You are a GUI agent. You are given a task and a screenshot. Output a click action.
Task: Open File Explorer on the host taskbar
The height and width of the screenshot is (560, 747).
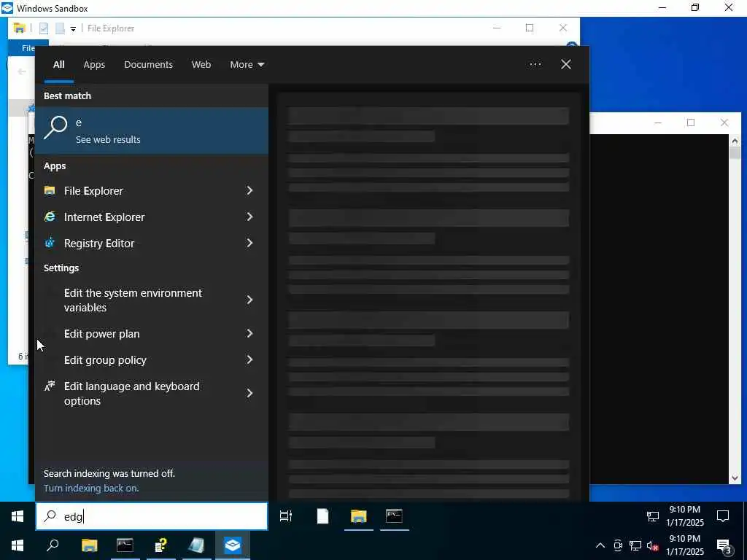[89, 545]
